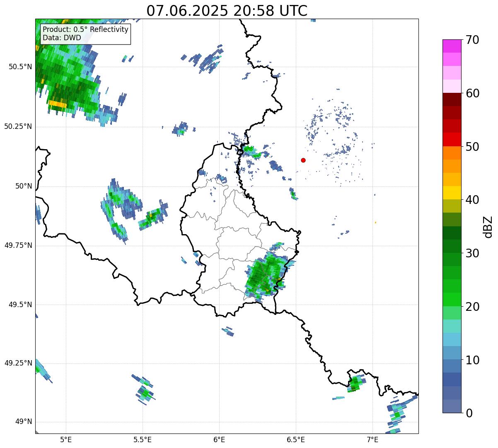The image size is (498, 448).
Task: Click the latitude label 50°N
Action: point(24,186)
